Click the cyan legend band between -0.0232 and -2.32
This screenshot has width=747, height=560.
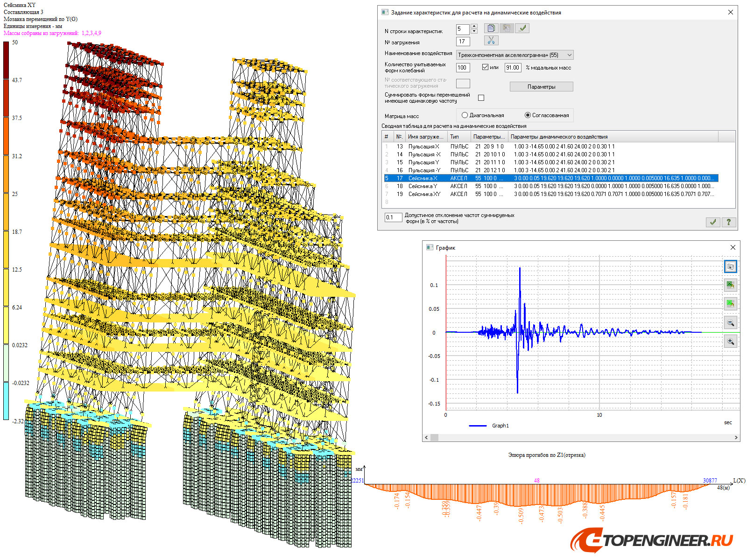(6, 401)
